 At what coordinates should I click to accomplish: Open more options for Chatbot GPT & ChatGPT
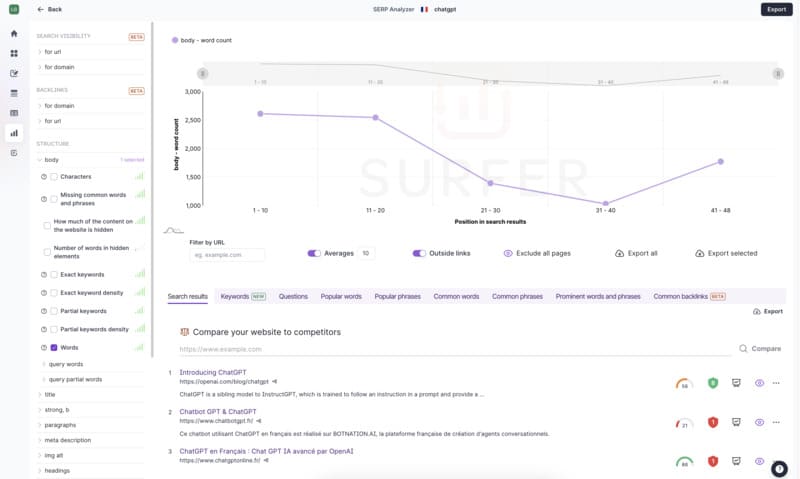[x=776, y=422]
